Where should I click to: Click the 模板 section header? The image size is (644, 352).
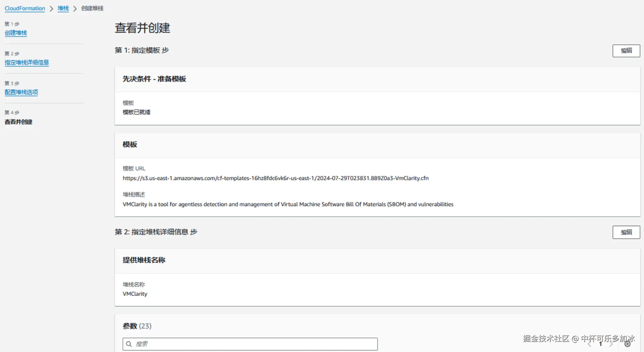(x=130, y=145)
